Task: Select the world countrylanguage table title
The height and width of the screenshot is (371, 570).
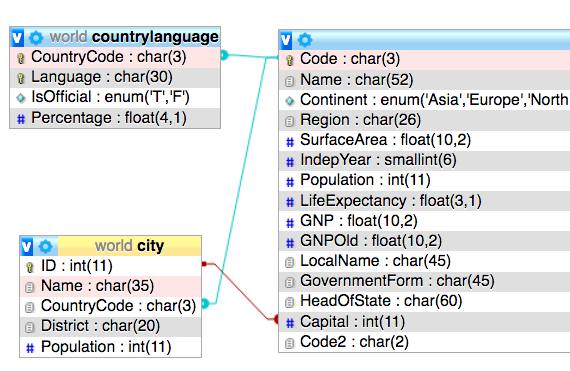Action: 134,37
